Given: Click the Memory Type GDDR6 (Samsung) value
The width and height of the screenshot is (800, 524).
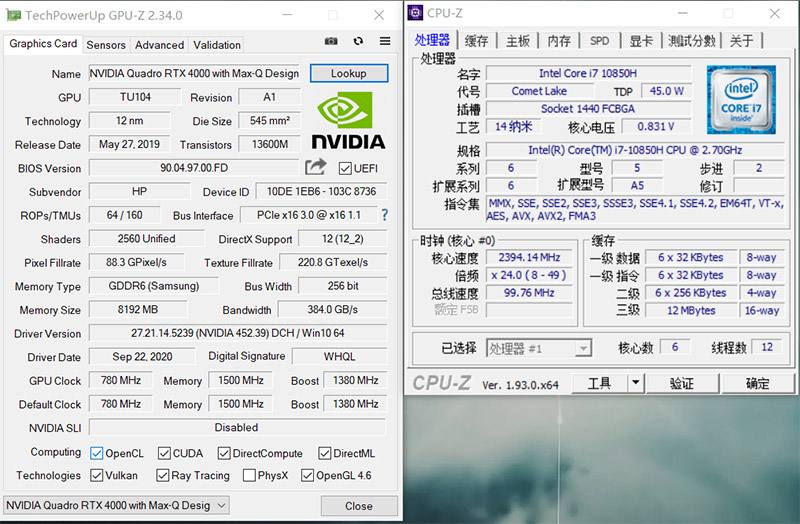Looking at the screenshot, I should click(154, 286).
